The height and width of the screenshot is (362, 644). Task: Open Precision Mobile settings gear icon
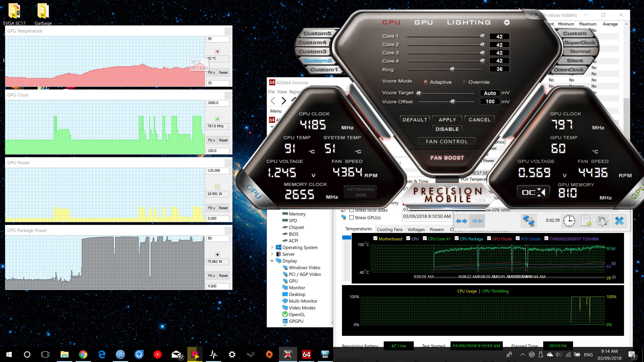click(506, 22)
